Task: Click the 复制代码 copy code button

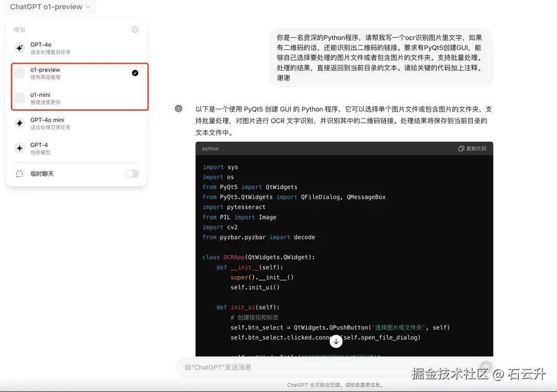Action: click(x=472, y=149)
